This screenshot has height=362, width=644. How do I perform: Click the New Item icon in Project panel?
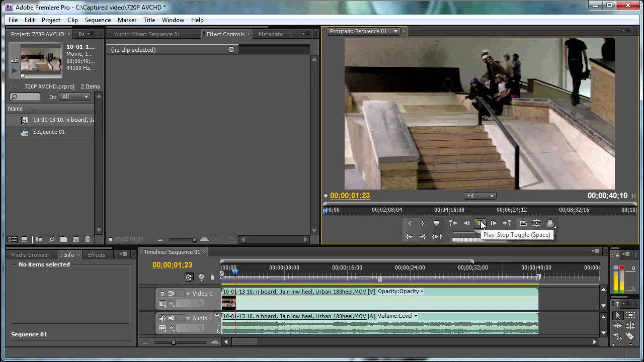[x=76, y=239]
